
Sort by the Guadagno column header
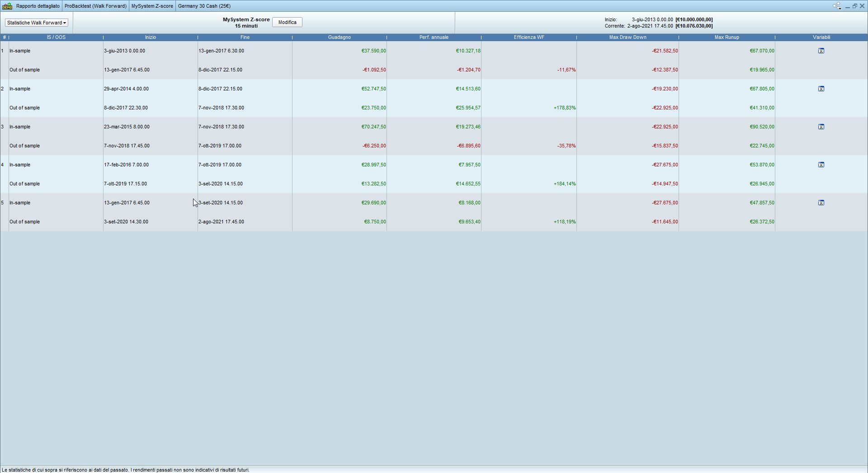(339, 37)
